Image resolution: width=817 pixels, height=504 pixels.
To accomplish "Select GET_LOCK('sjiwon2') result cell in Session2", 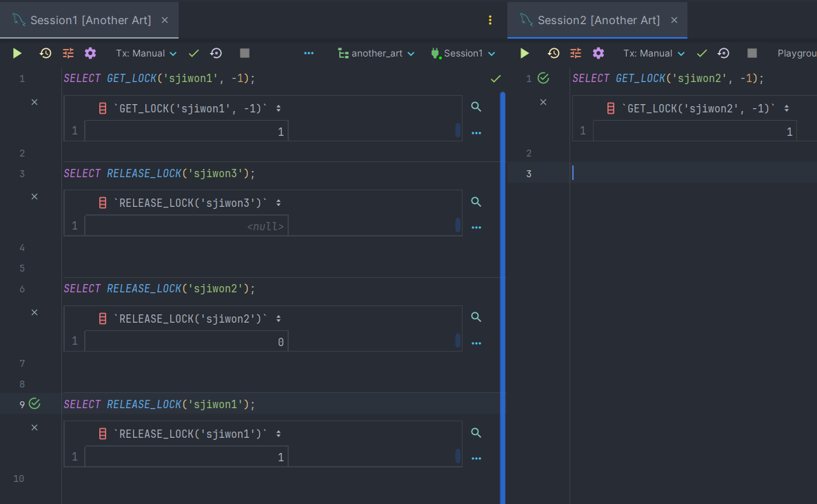I will pyautogui.click(x=694, y=131).
